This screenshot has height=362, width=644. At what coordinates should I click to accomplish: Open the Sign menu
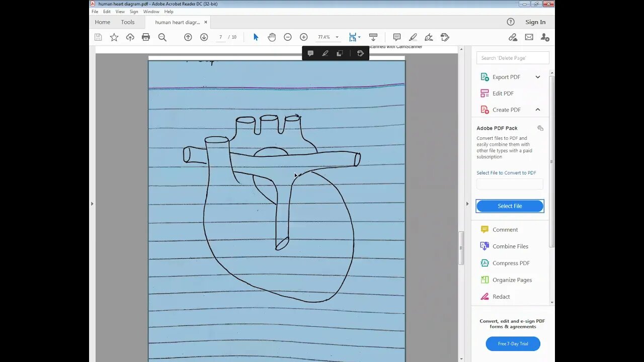[x=134, y=12]
